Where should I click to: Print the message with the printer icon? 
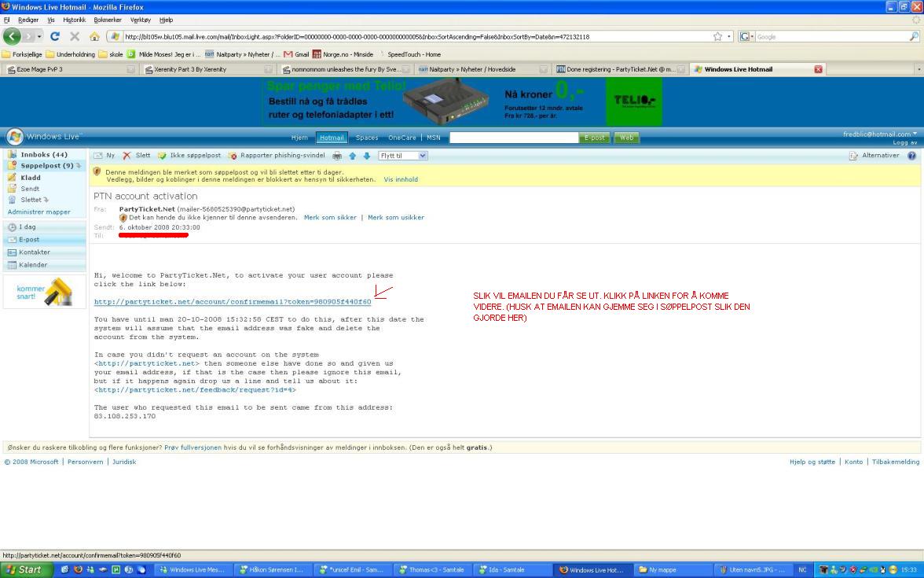tap(337, 156)
